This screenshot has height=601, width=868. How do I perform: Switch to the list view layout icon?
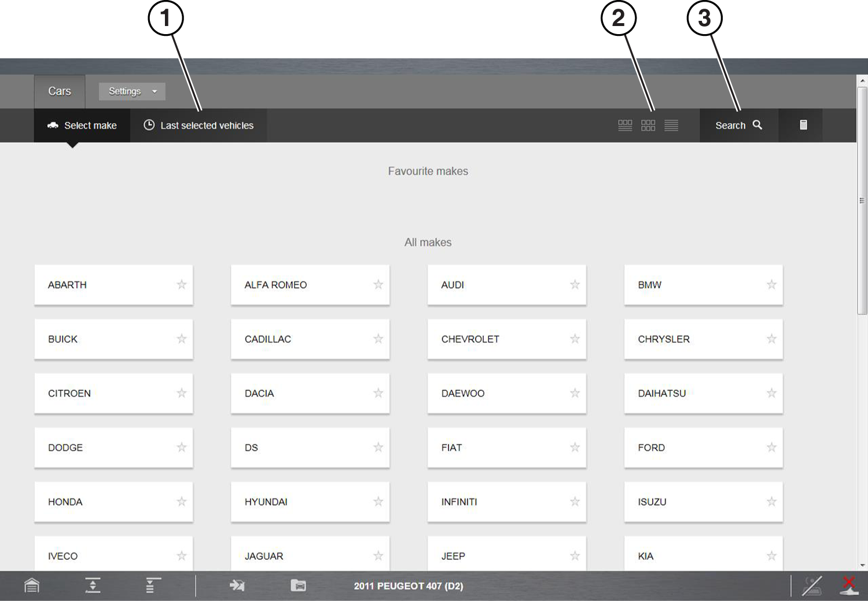pos(671,126)
